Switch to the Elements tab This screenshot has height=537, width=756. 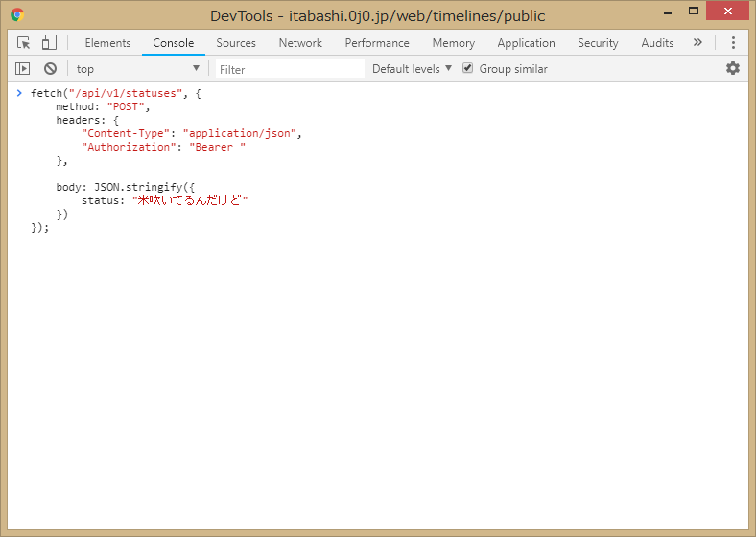[107, 43]
